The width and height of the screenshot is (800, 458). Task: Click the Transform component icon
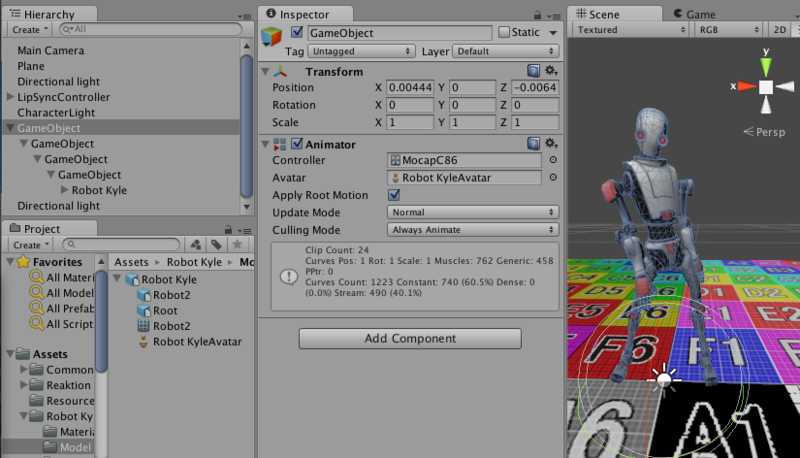click(280, 72)
